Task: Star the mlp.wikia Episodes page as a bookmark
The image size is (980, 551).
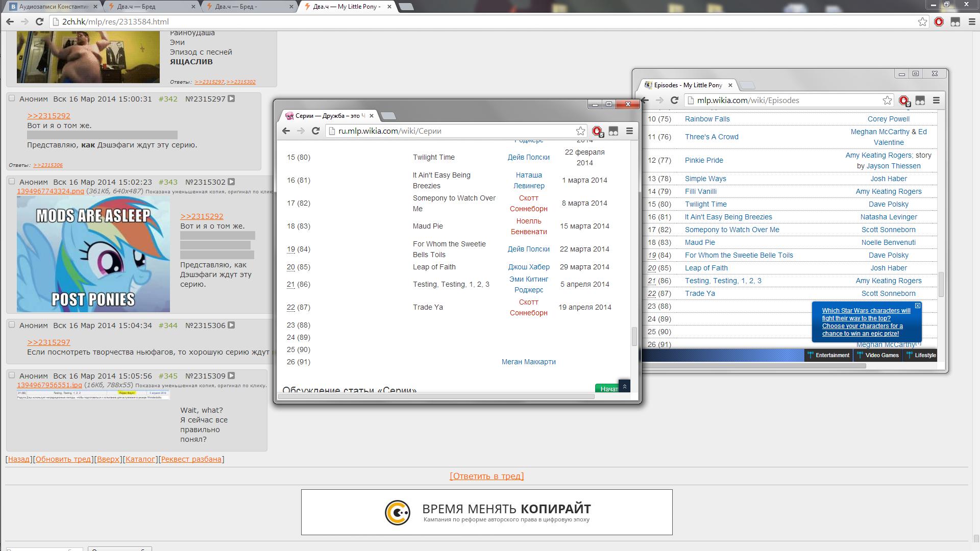Action: [x=888, y=101]
